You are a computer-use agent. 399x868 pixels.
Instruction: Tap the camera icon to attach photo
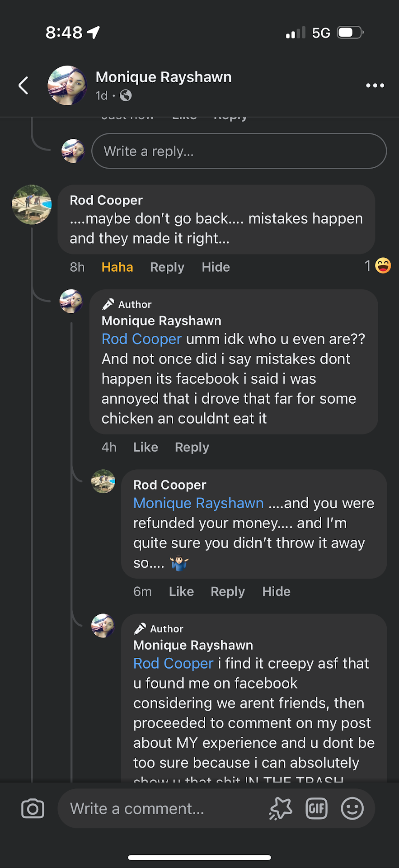(33, 809)
